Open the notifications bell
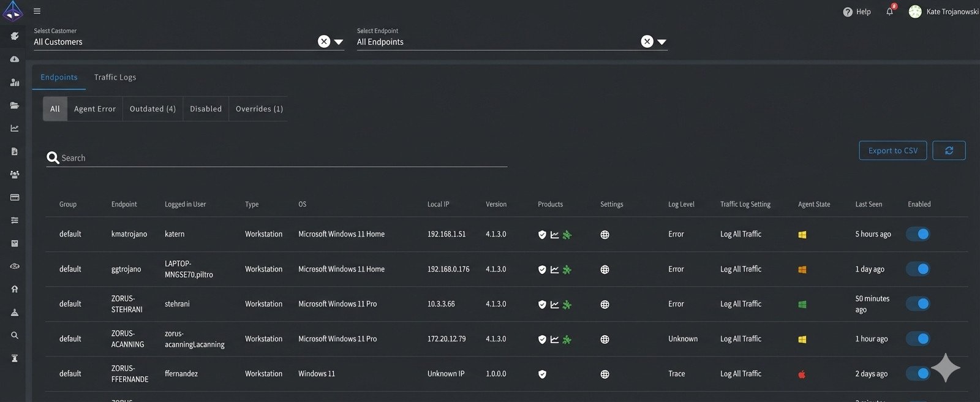Image resolution: width=980 pixels, height=402 pixels. (x=889, y=12)
